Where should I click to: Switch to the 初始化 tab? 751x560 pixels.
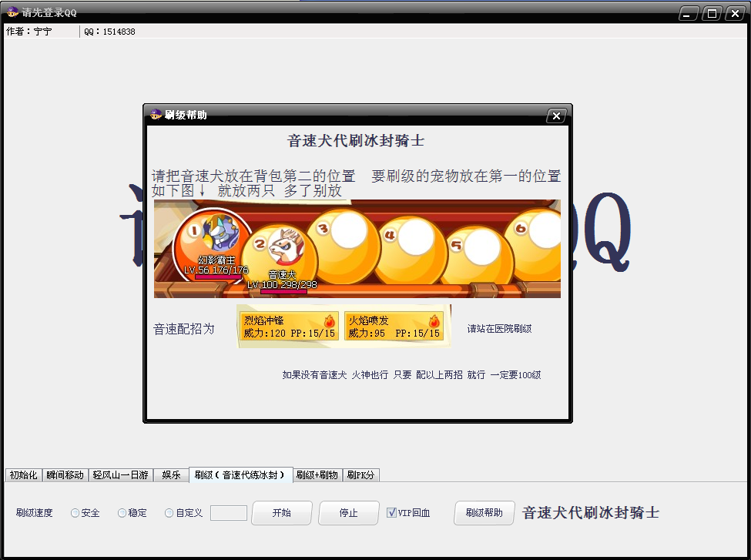(x=22, y=475)
